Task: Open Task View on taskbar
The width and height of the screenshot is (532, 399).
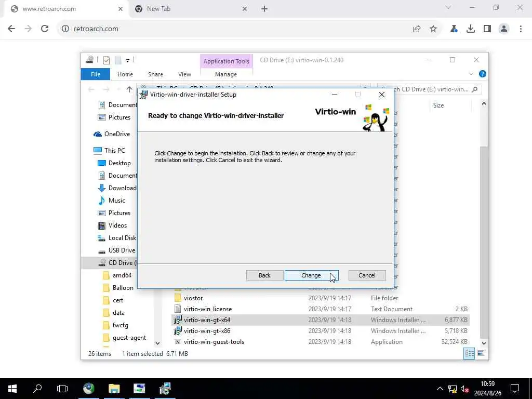Action: pos(62,389)
